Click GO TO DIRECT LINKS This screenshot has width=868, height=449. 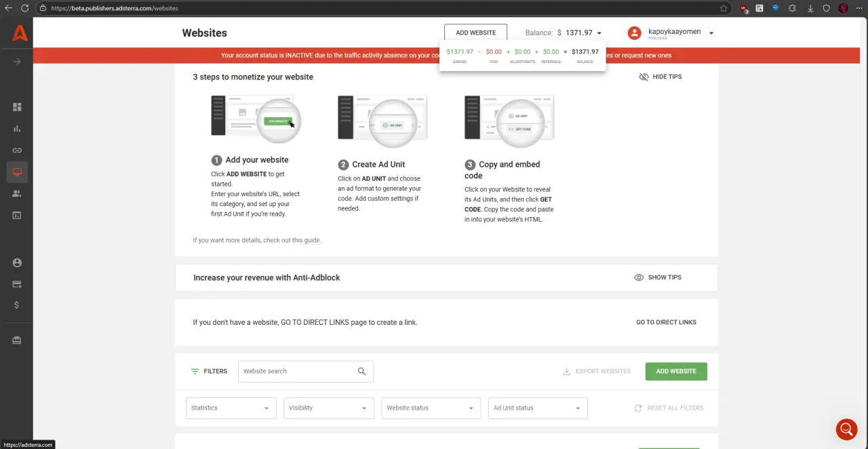coord(666,322)
